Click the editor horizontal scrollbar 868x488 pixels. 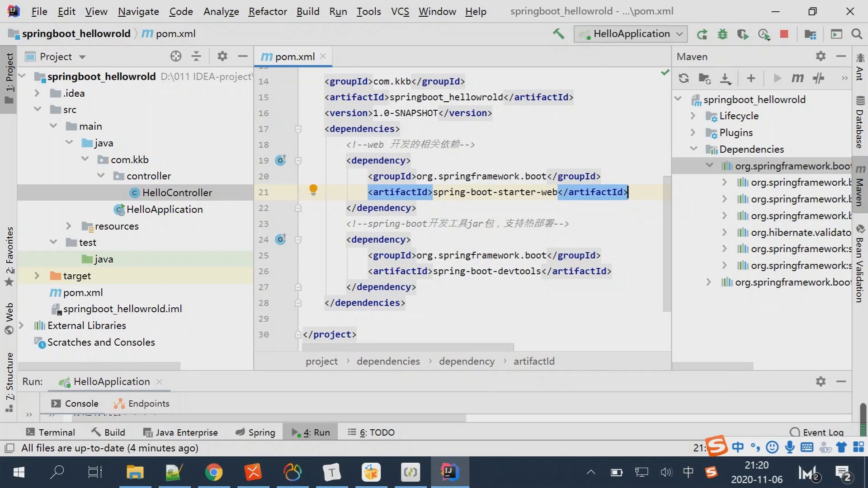coord(408,347)
